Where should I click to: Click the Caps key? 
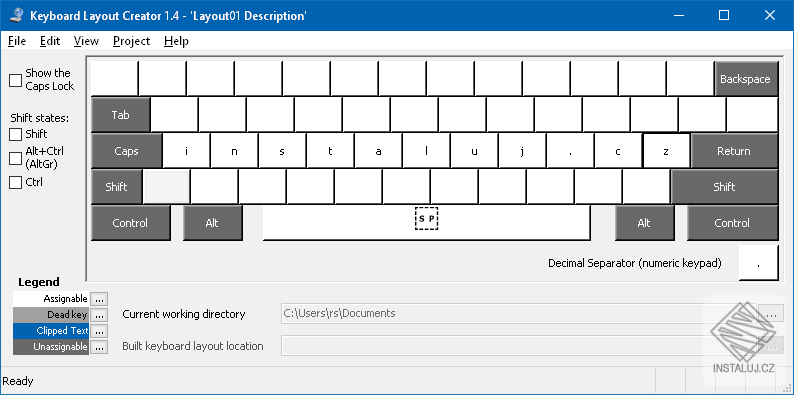tap(127, 151)
